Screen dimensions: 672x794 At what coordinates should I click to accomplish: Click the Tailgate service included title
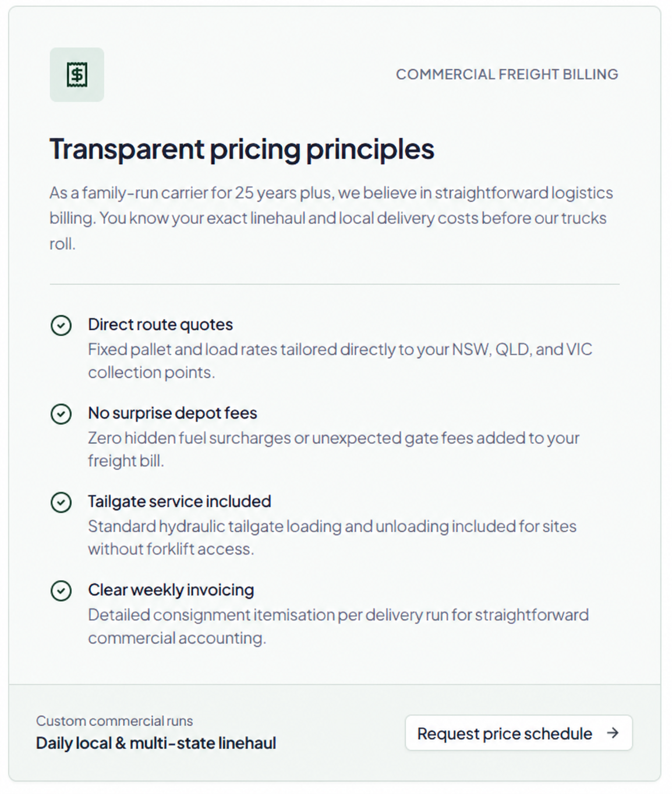(x=179, y=502)
